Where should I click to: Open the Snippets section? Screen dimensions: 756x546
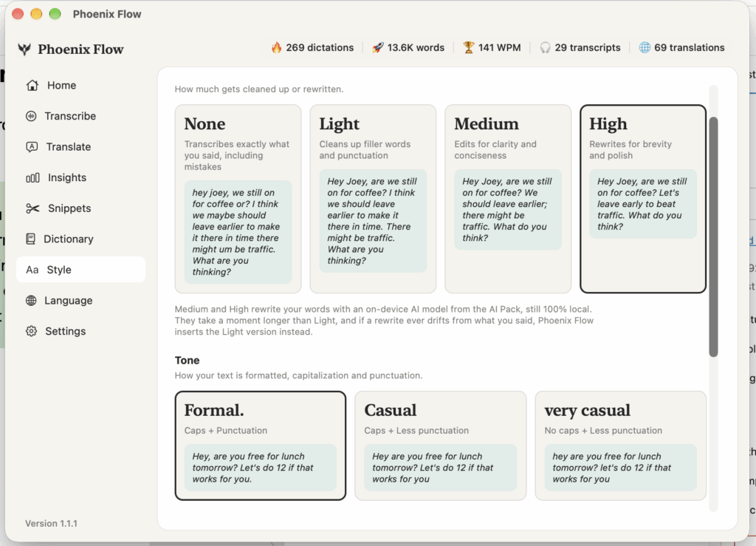click(80, 208)
